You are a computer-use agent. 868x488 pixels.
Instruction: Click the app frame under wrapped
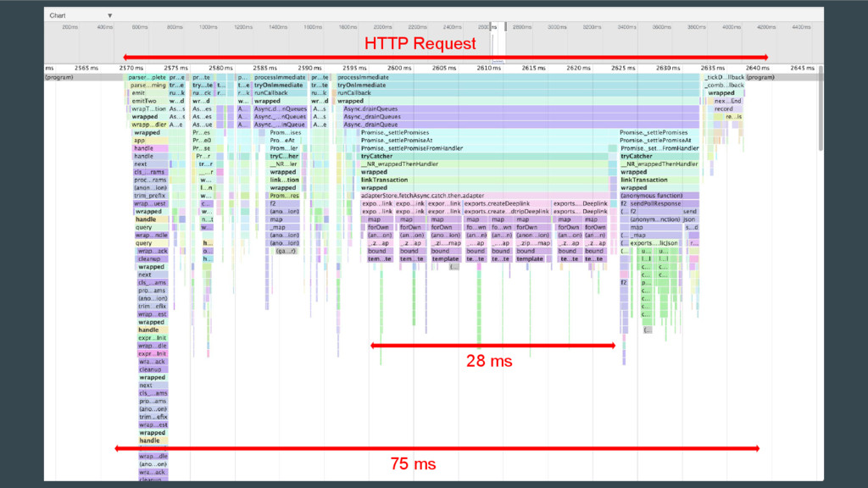click(x=140, y=141)
